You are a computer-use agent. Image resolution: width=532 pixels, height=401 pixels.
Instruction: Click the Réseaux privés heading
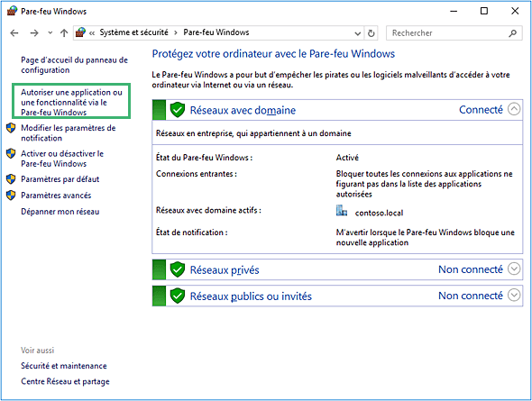click(225, 270)
